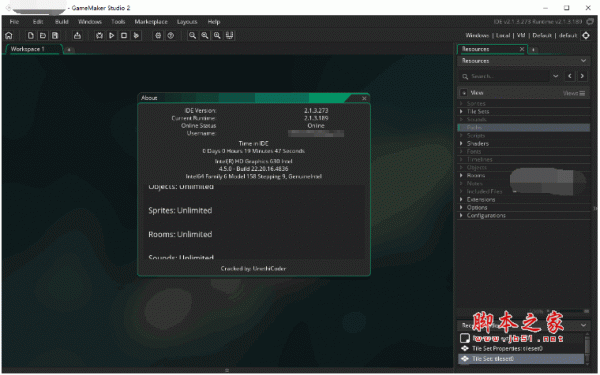The image size is (600, 375).
Task: Click the Clean build toolbar icon
Action: (136, 36)
